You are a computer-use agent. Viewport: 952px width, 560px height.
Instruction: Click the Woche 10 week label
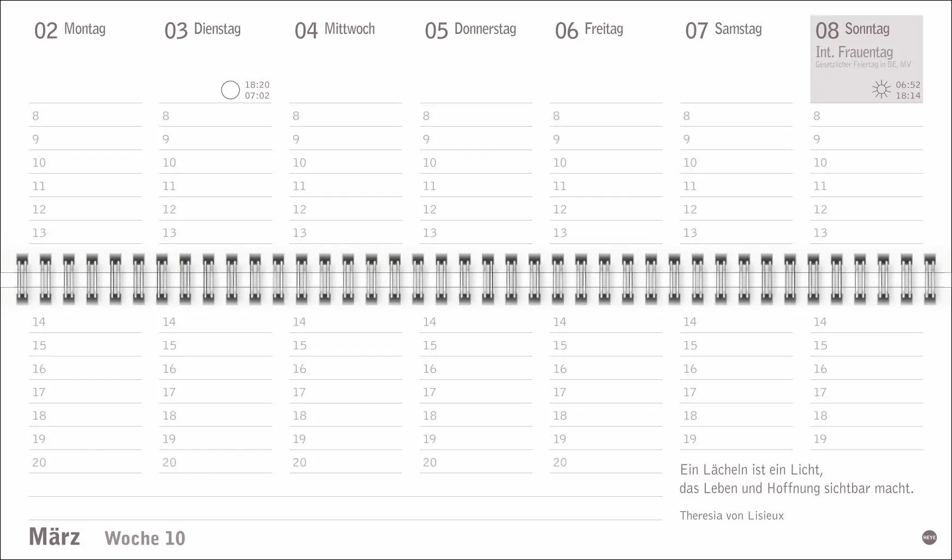tap(145, 538)
